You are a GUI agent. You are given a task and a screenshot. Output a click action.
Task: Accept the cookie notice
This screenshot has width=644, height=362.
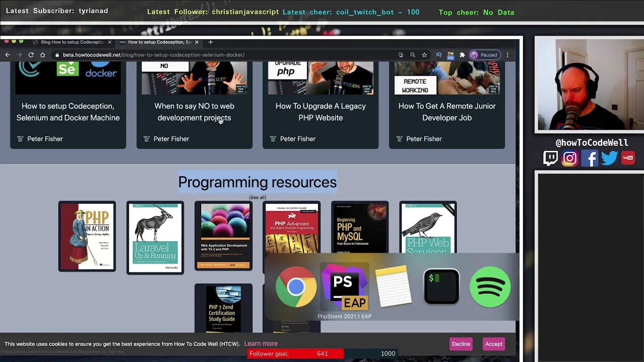click(494, 344)
